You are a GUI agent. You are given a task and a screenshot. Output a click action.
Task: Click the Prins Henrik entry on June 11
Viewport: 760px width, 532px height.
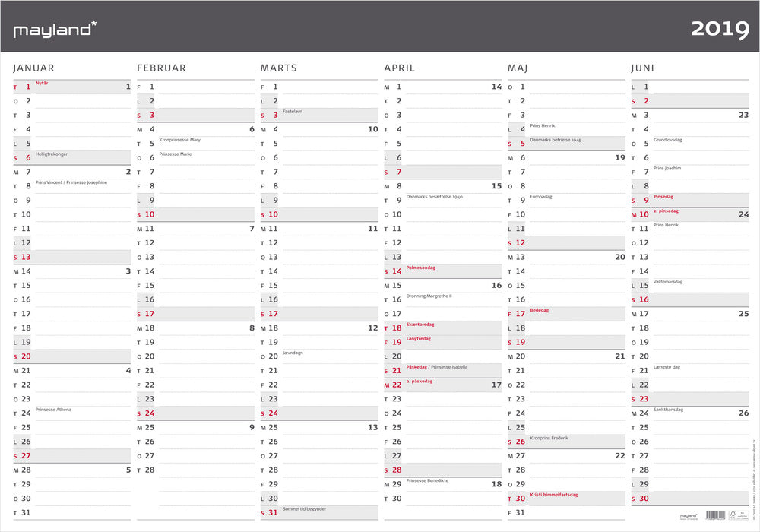[666, 225]
